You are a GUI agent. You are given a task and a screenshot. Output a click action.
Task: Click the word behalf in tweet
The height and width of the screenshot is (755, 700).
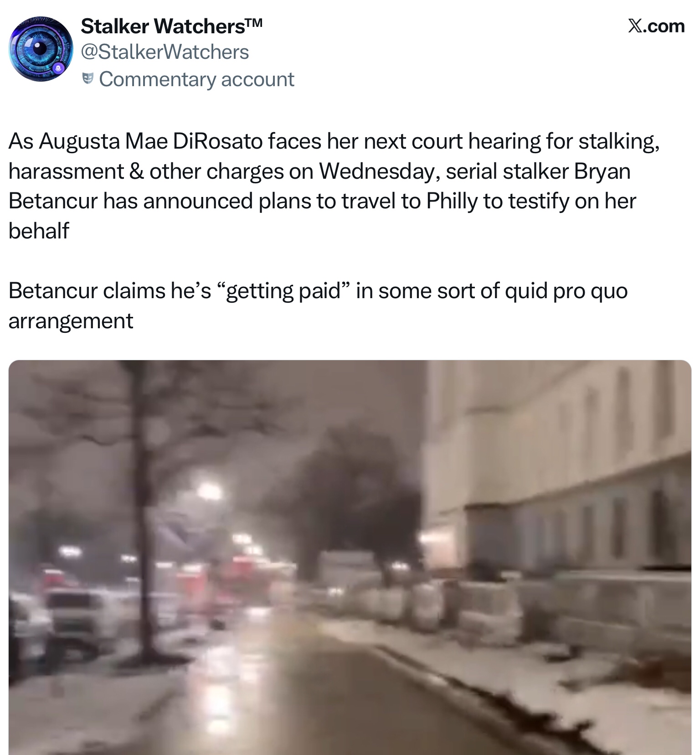39,231
